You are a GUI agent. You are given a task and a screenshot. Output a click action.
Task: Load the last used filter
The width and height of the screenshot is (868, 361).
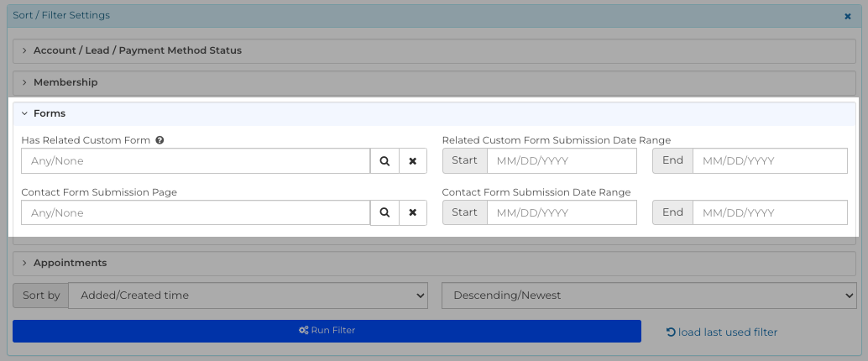(x=722, y=332)
